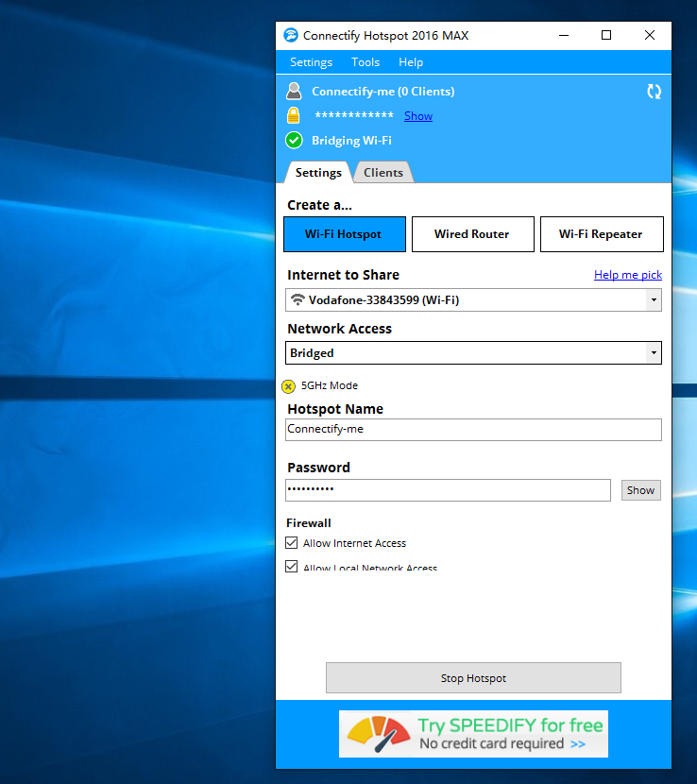Click the Connectify-me (0 Clients) text

point(383,92)
